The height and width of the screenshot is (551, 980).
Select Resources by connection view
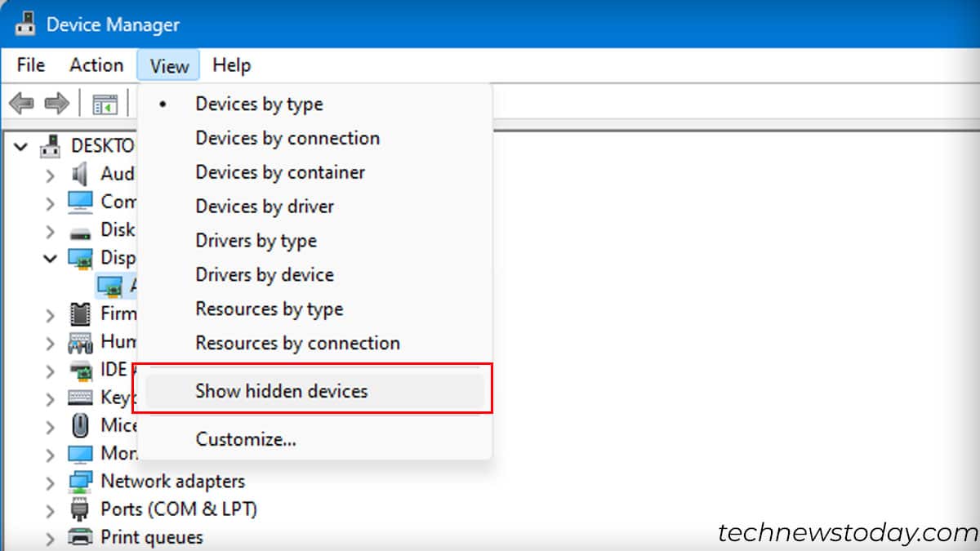coord(315,344)
